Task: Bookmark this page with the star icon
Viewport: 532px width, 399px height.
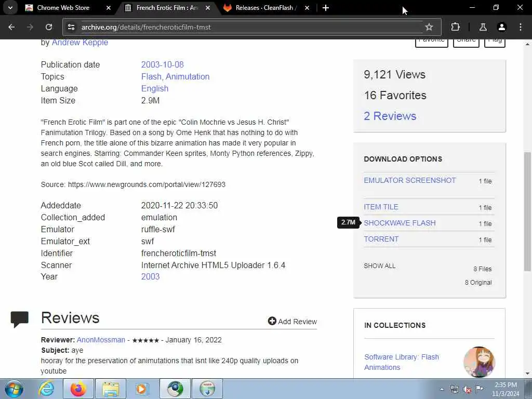Action: point(429,27)
